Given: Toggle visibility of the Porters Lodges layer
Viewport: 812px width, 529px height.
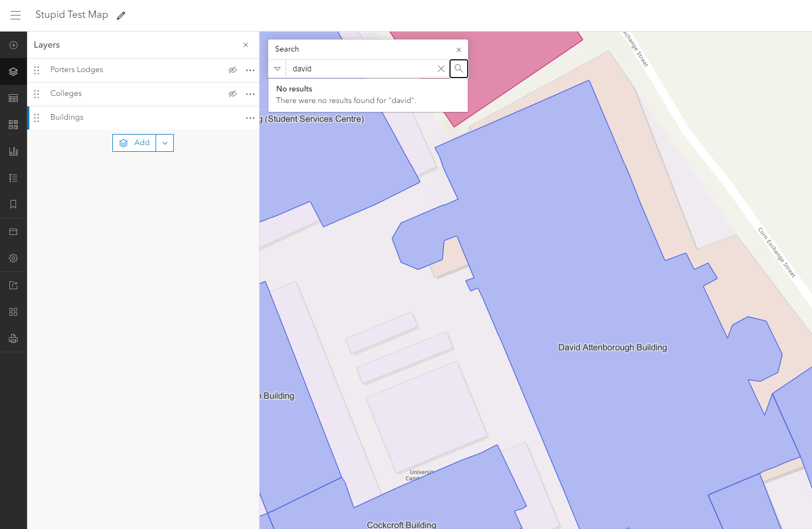Looking at the screenshot, I should (x=232, y=70).
